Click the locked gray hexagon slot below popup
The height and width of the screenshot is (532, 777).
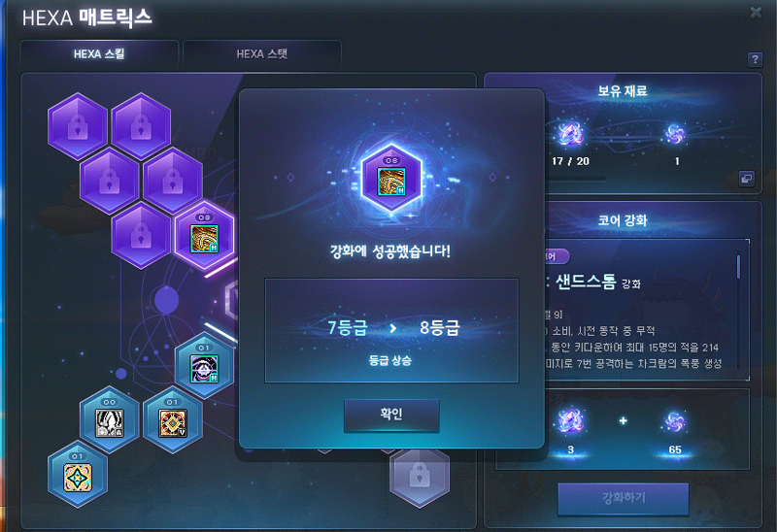pos(420,477)
